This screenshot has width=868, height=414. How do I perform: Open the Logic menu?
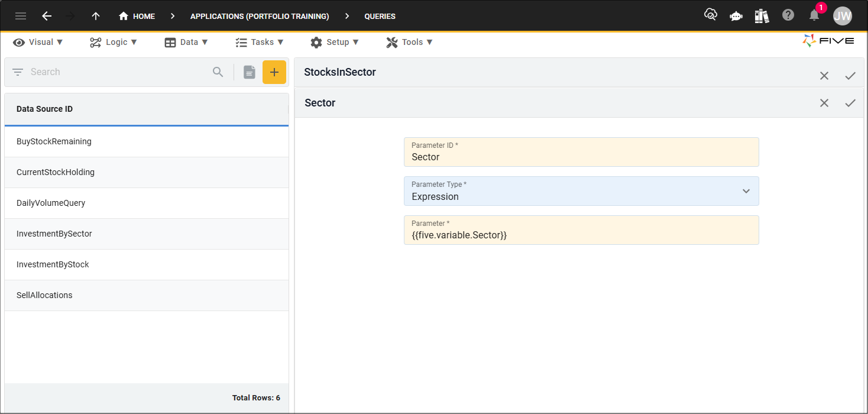click(114, 42)
